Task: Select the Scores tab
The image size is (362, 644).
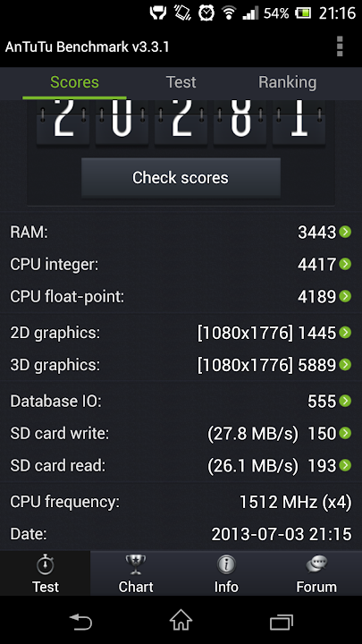Action: point(74,82)
